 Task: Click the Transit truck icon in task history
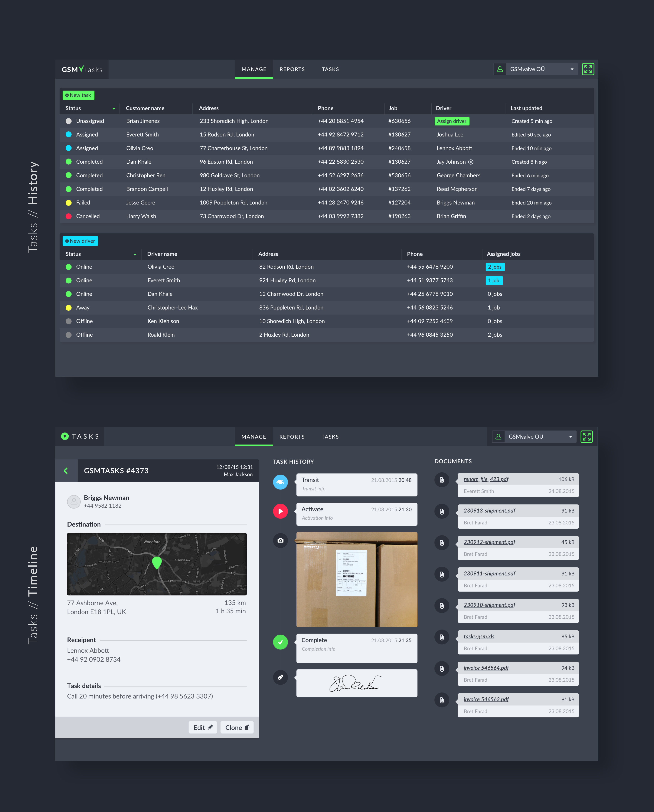click(x=280, y=482)
